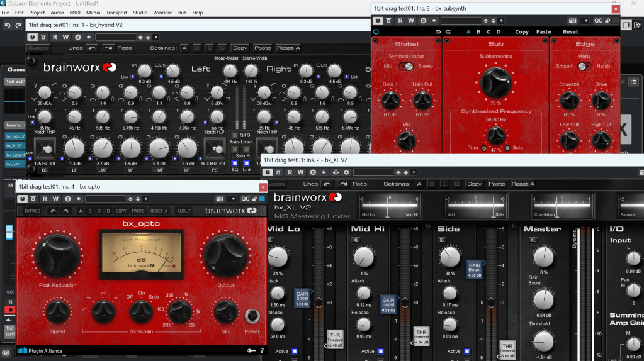
Task: Toggle the Active checkbox under Mid Lo
Action: click(294, 351)
